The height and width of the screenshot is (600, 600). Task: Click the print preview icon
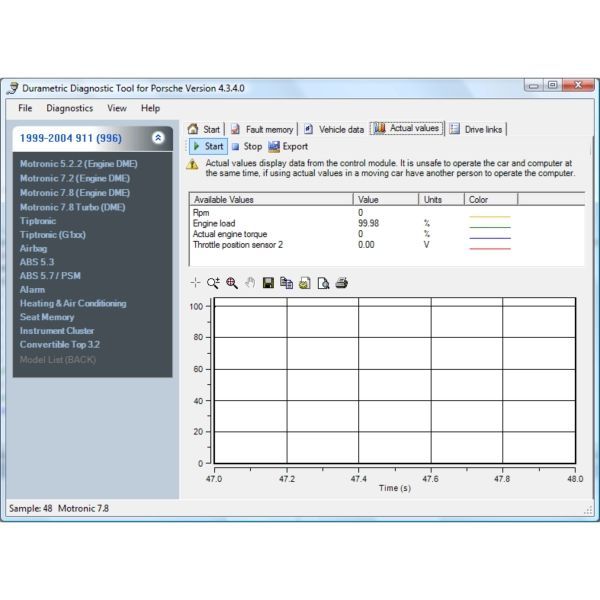(x=323, y=283)
